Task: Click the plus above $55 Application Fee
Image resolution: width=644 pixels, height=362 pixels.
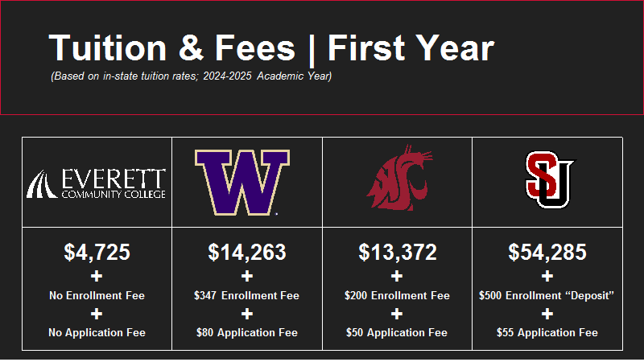Action: click(547, 314)
